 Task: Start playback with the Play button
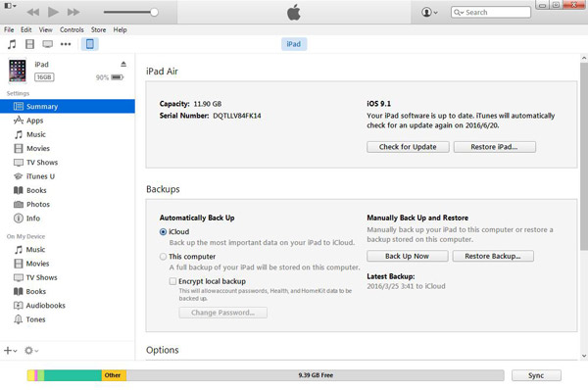[53, 12]
